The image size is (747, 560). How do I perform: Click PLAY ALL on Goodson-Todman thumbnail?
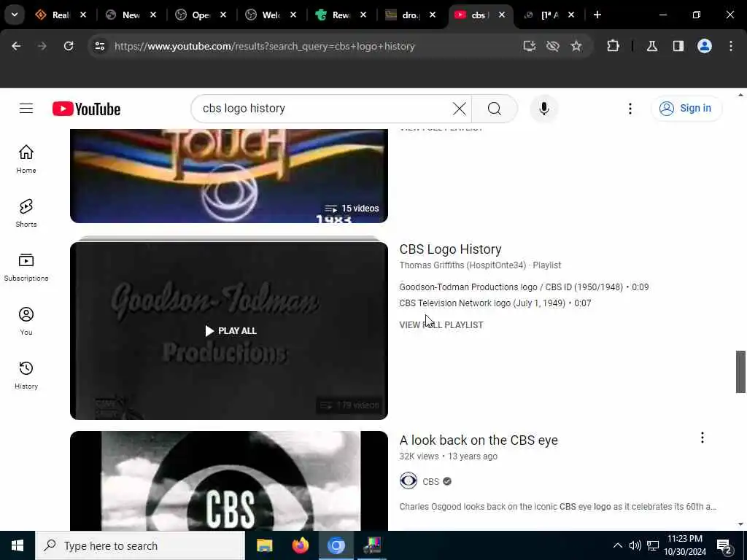click(x=231, y=330)
